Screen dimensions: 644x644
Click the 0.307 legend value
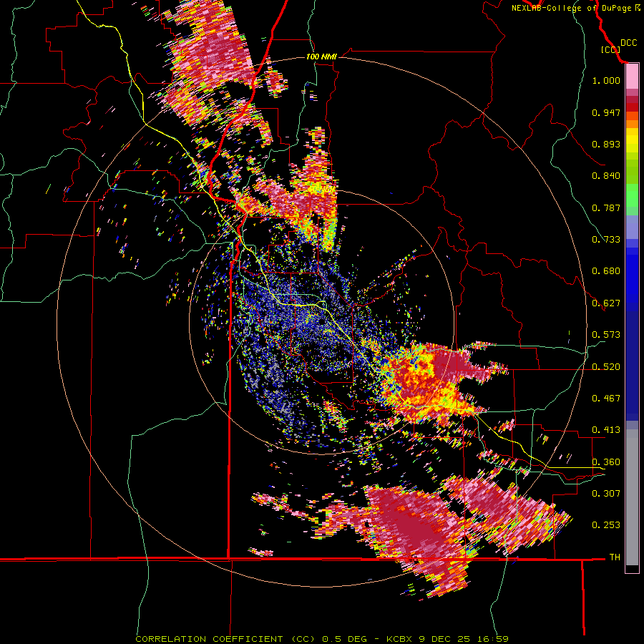(606, 494)
